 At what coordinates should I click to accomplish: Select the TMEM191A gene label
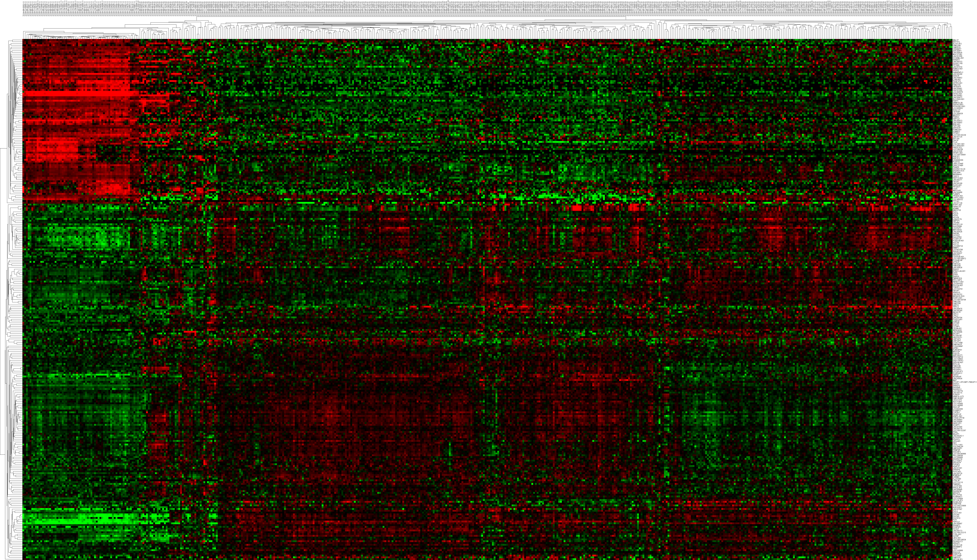(x=957, y=278)
